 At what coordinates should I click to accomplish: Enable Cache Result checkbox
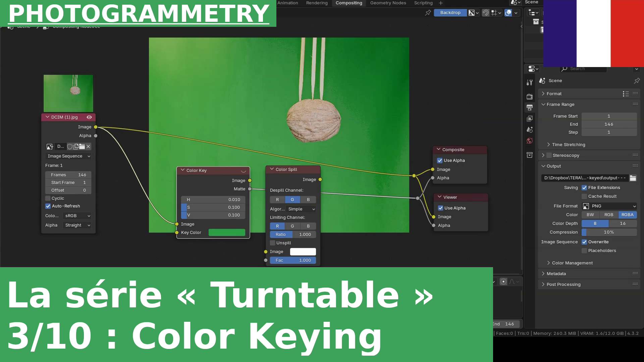pyautogui.click(x=584, y=196)
